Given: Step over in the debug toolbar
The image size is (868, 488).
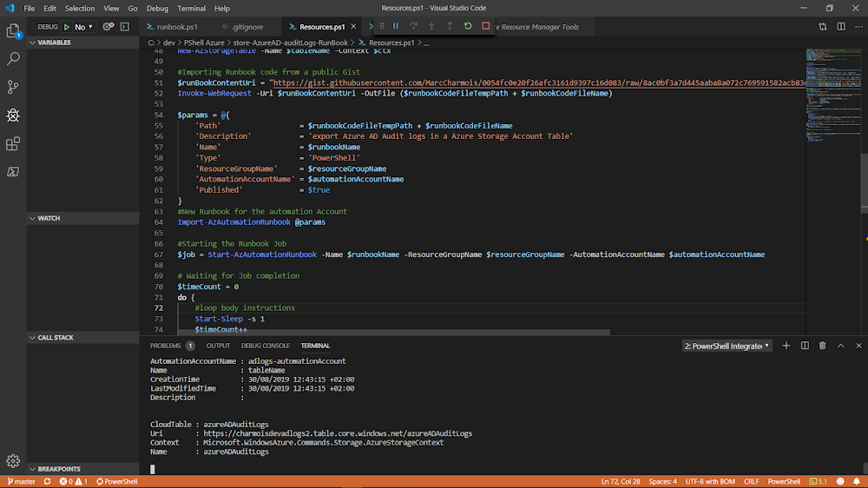Looking at the screenshot, I should 413,26.
